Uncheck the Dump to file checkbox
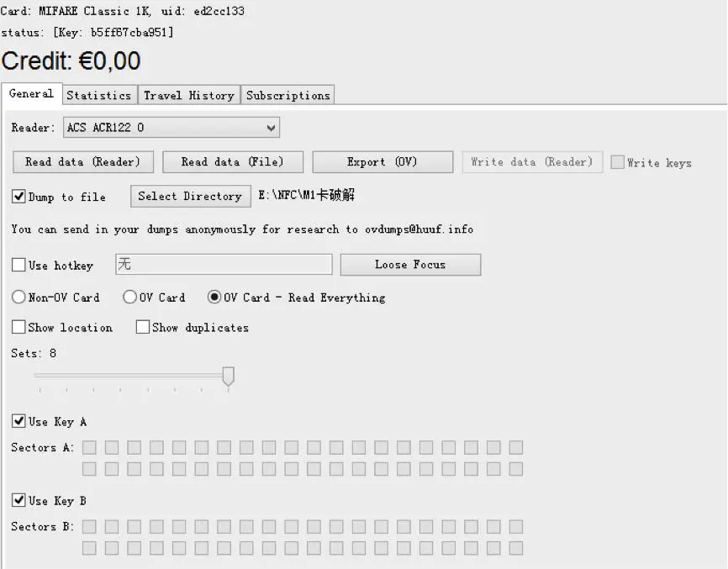 tap(18, 197)
